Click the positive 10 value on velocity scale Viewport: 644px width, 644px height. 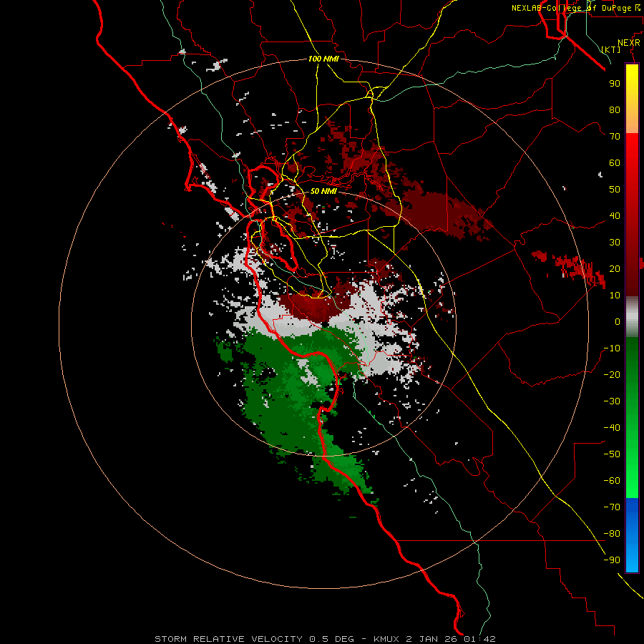615,296
